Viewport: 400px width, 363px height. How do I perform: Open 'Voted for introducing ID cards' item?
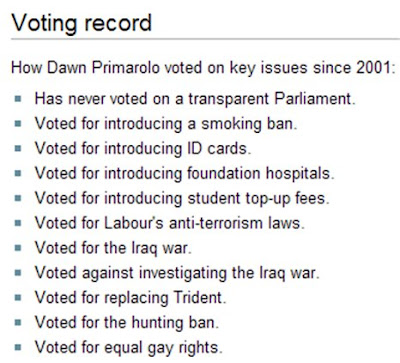click(143, 148)
